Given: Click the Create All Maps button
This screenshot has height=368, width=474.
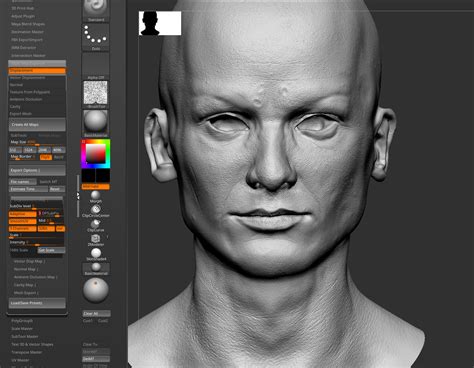Looking at the screenshot, I should pos(37,125).
